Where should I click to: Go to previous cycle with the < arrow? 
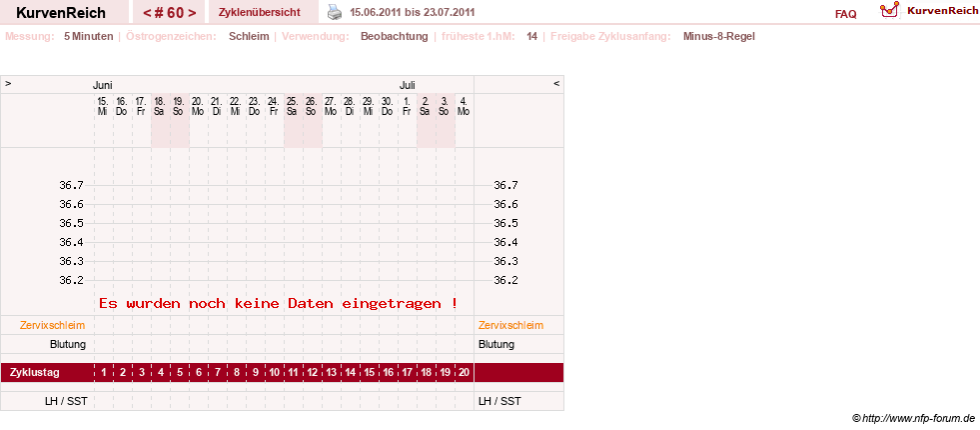tap(146, 13)
